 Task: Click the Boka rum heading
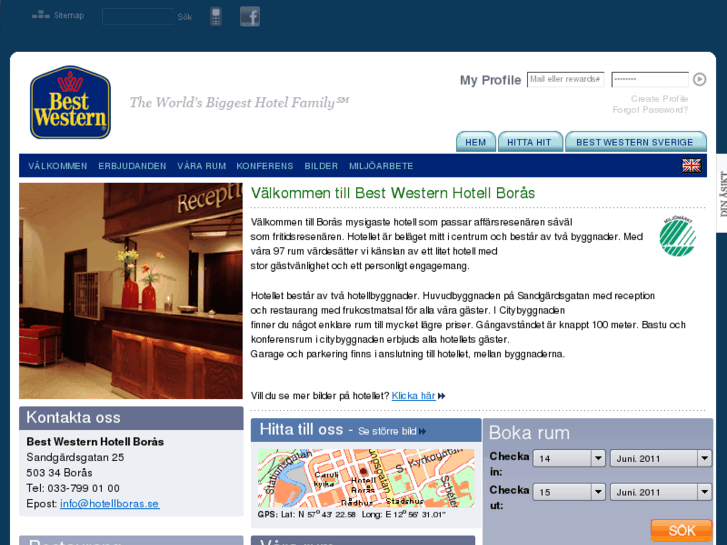529,433
